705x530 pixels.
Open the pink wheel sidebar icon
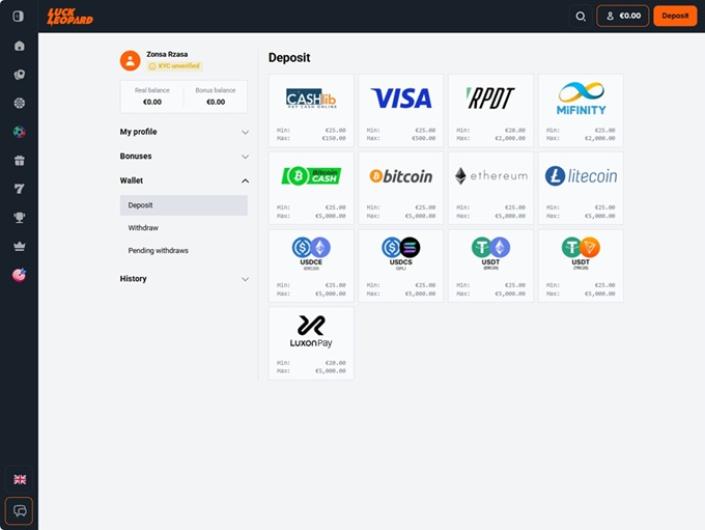tap(19, 275)
